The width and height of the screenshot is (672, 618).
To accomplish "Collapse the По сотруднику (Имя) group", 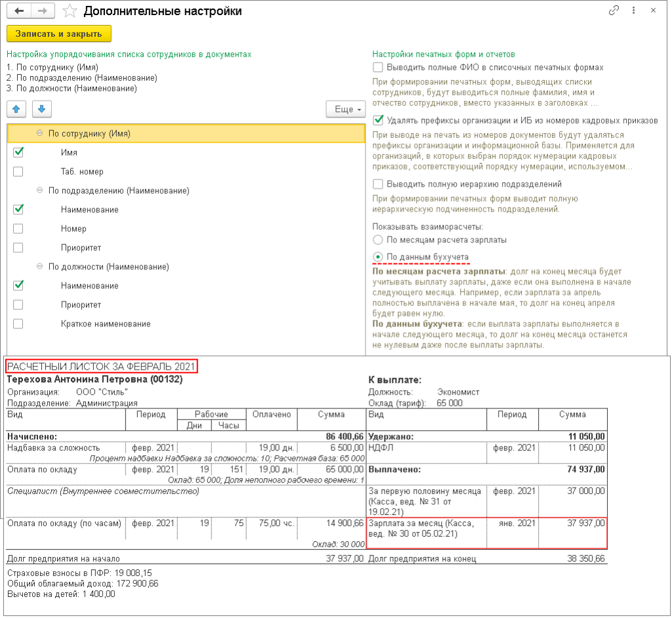I will click(39, 133).
